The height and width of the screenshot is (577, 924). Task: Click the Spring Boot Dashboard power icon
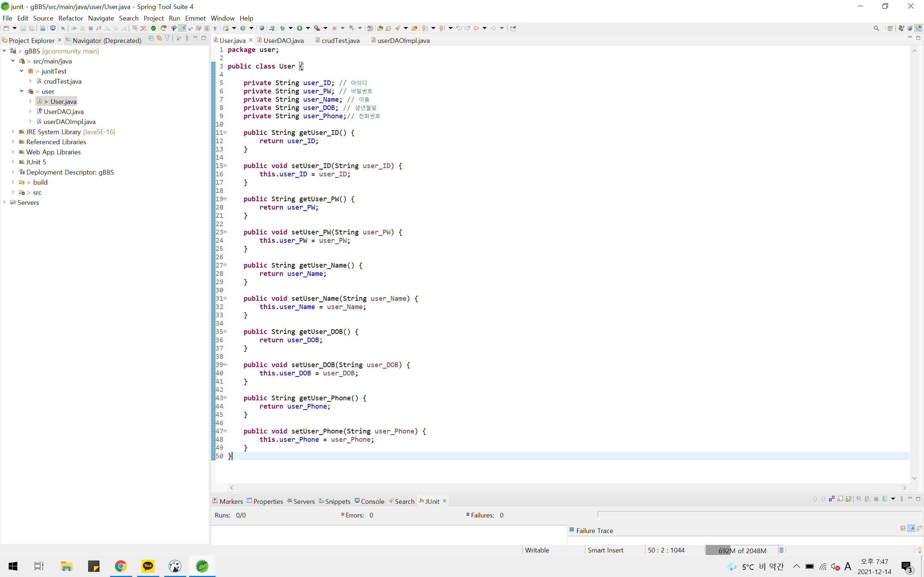[153, 28]
